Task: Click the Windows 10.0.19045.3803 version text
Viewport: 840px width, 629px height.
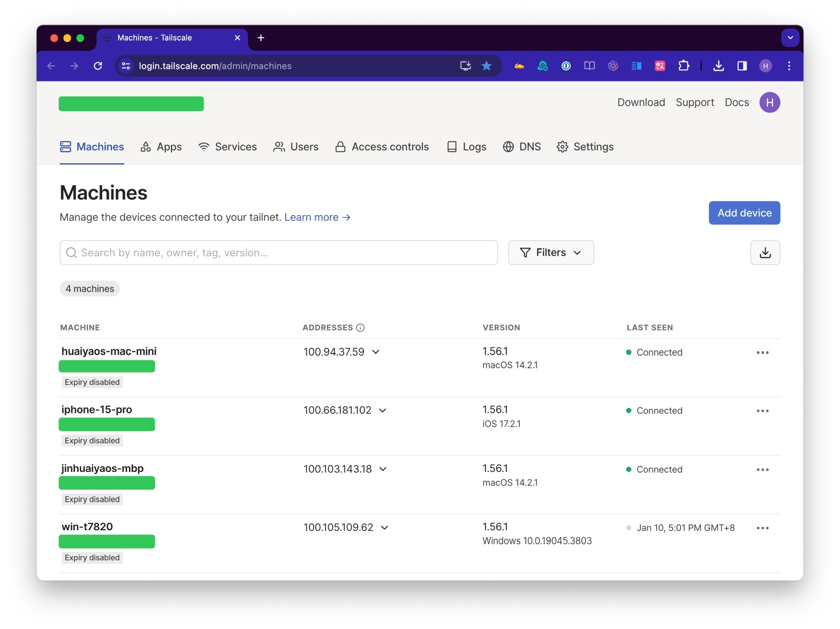Action: [537, 541]
